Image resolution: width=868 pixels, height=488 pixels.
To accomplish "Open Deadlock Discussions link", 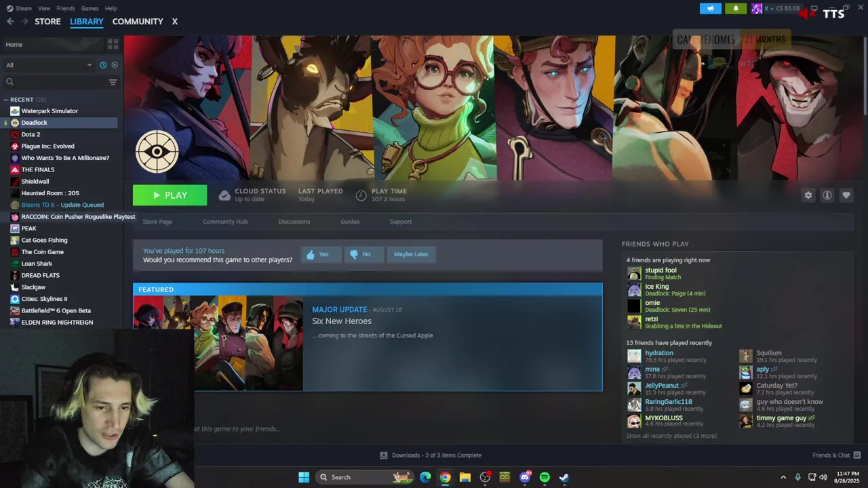I will point(294,222).
